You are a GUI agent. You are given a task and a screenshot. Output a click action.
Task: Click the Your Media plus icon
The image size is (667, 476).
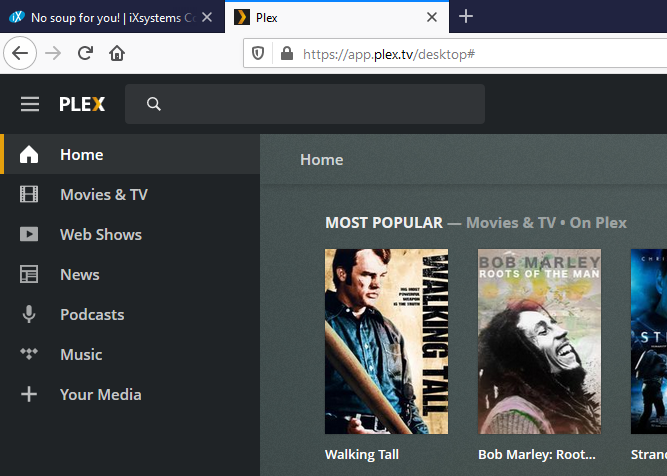click(29, 394)
